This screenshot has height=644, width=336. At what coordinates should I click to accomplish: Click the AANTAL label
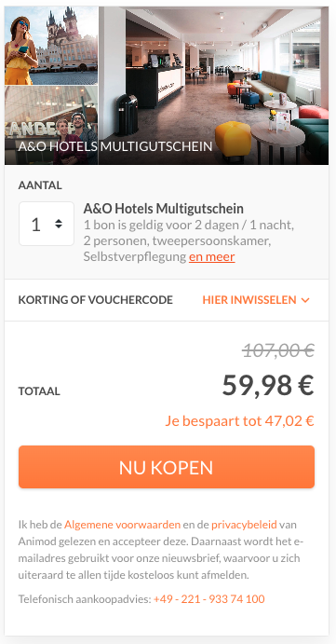pyautogui.click(x=40, y=185)
